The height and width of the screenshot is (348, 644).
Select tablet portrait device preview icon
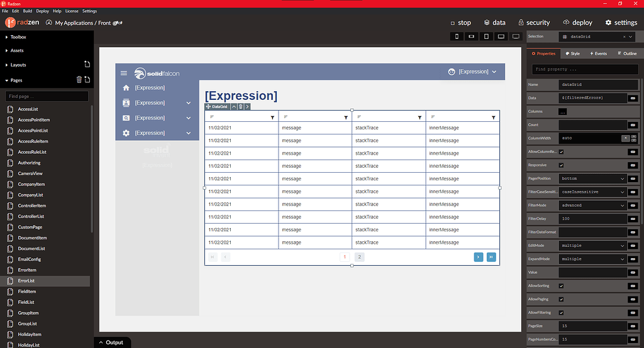click(x=486, y=36)
